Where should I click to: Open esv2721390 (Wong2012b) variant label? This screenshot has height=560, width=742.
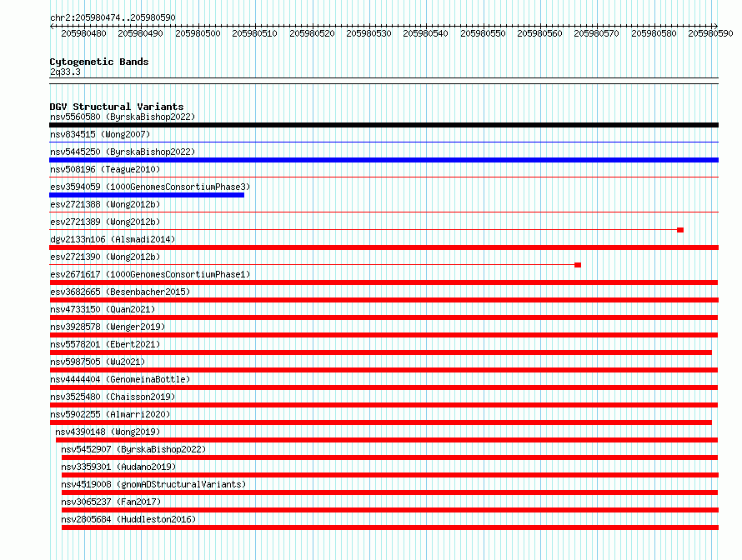[105, 257]
